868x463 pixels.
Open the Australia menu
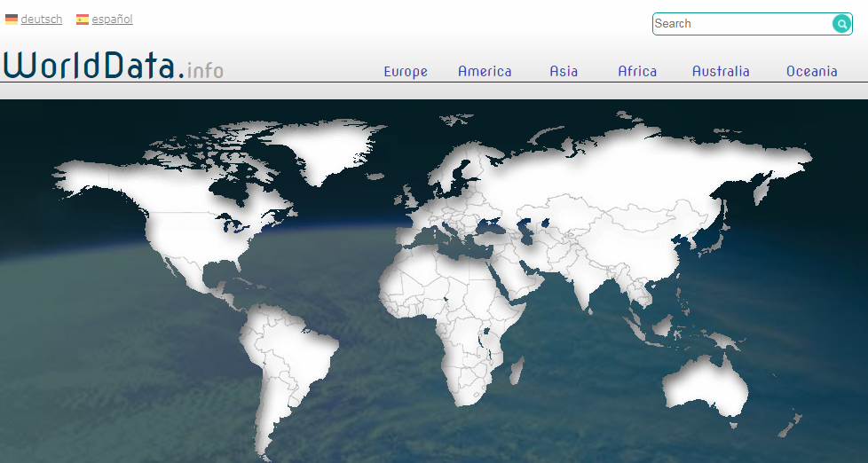click(x=721, y=71)
